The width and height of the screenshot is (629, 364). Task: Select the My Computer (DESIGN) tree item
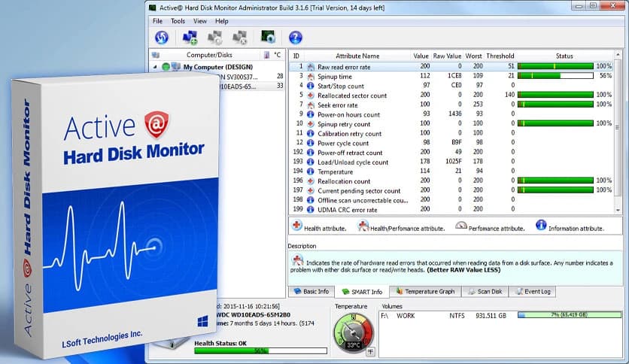pyautogui.click(x=218, y=67)
